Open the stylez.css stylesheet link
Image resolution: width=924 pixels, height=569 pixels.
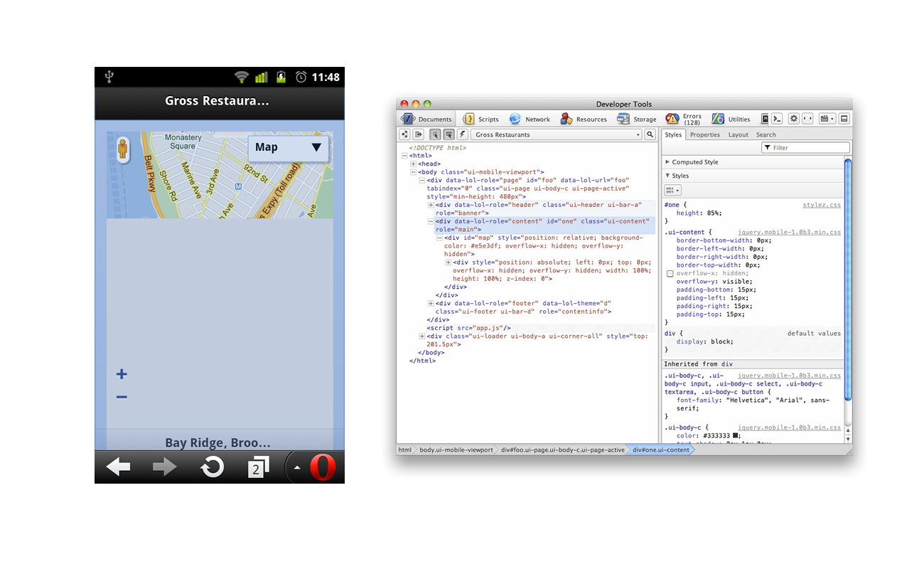tap(822, 204)
